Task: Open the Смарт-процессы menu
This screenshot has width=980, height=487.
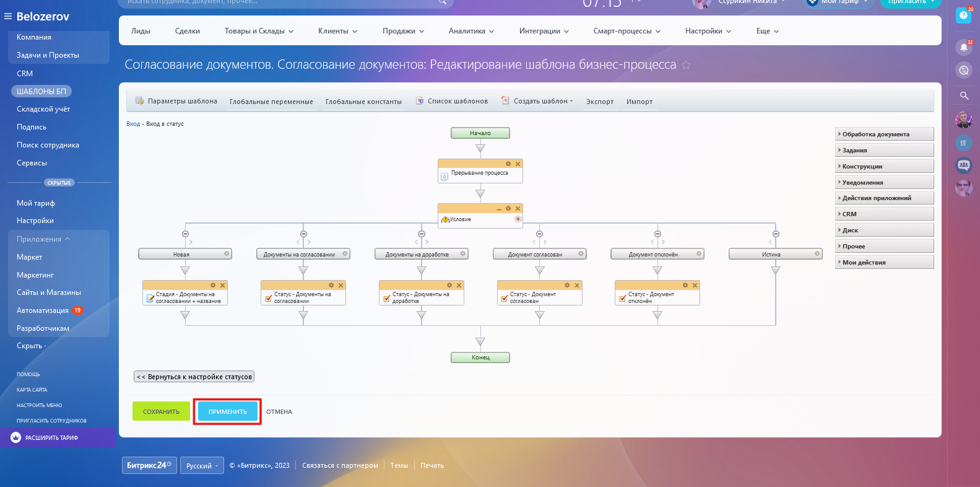Action: point(627,31)
